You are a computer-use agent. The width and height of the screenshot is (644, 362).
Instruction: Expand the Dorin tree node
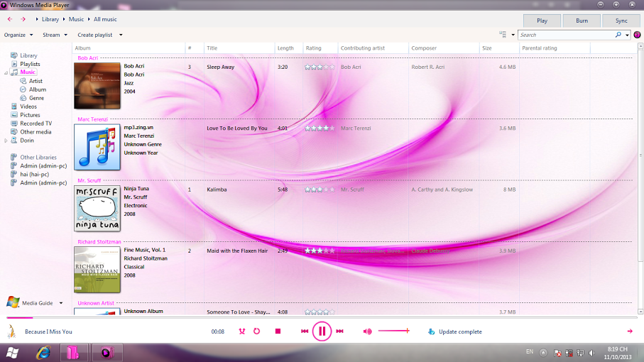click(6, 141)
